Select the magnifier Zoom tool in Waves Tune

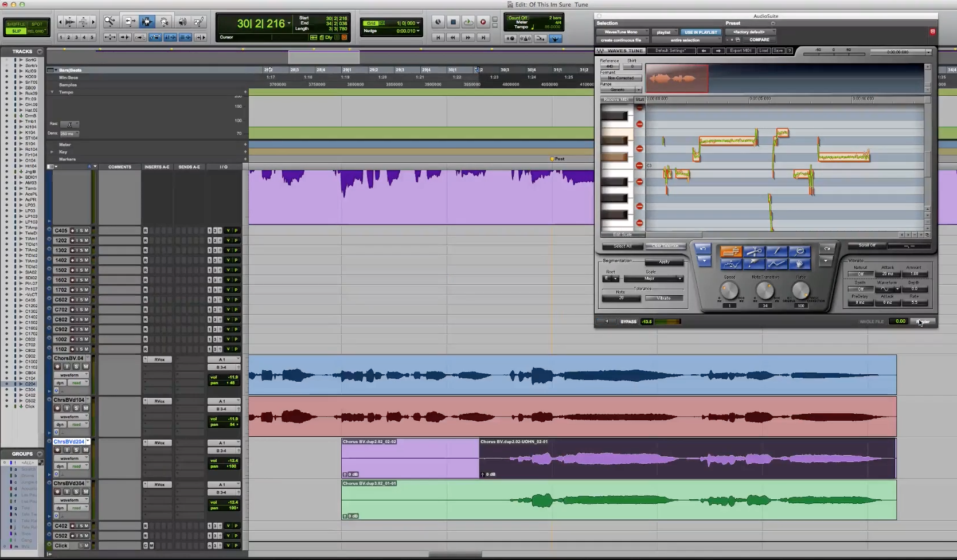point(800,251)
